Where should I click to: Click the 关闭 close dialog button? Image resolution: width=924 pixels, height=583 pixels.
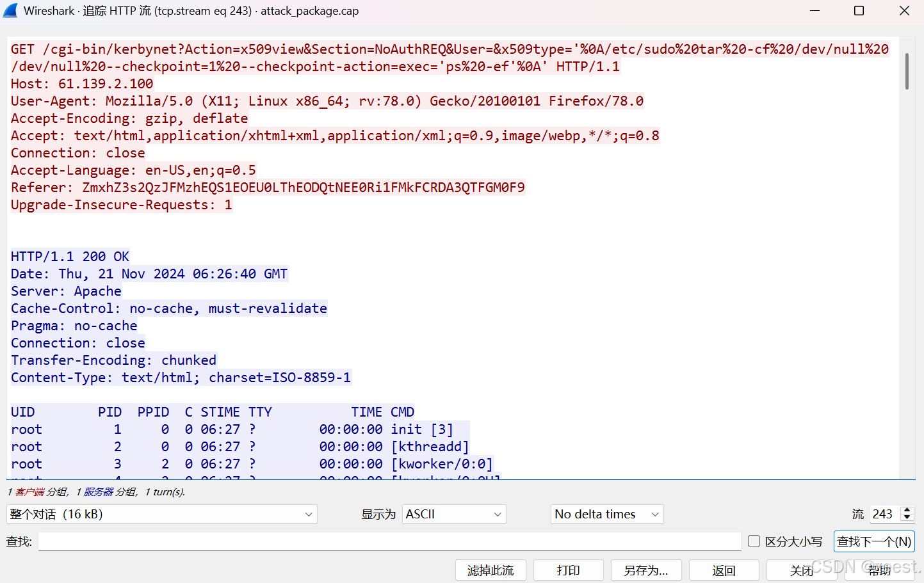(802, 570)
